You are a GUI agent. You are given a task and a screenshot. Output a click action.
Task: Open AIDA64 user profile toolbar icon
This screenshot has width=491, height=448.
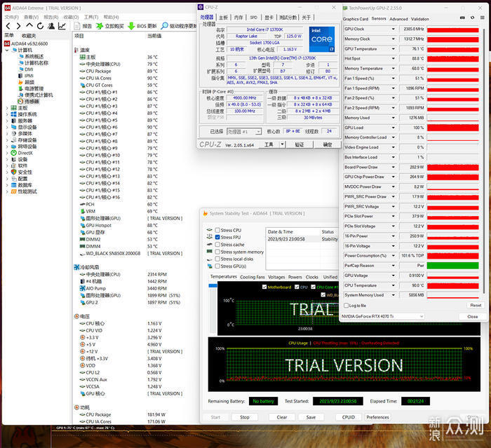(x=51, y=26)
